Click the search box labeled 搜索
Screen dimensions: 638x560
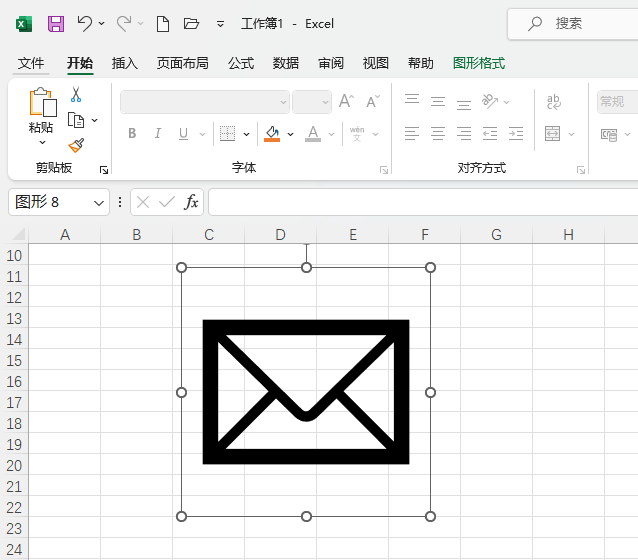(x=572, y=24)
